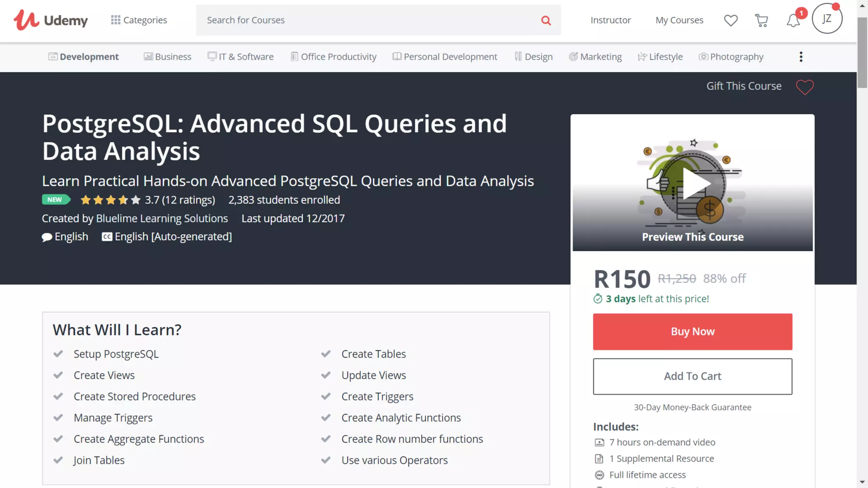The width and height of the screenshot is (868, 488).
Task: Open the wishlist heart in header
Action: point(731,20)
